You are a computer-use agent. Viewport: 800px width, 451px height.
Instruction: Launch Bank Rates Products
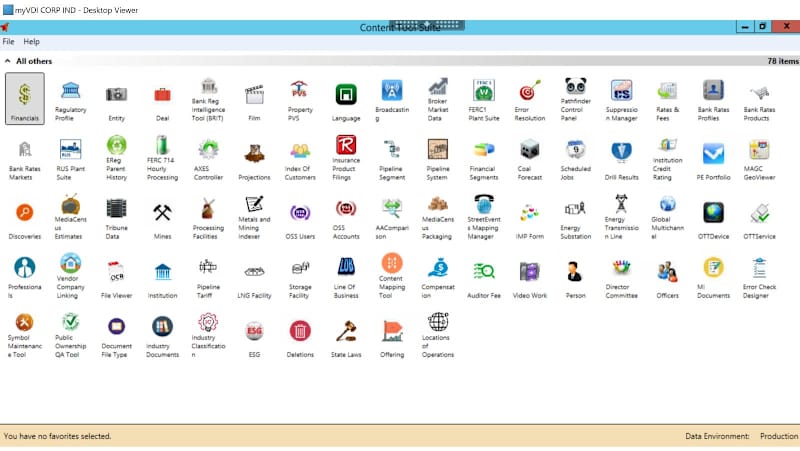tap(759, 101)
